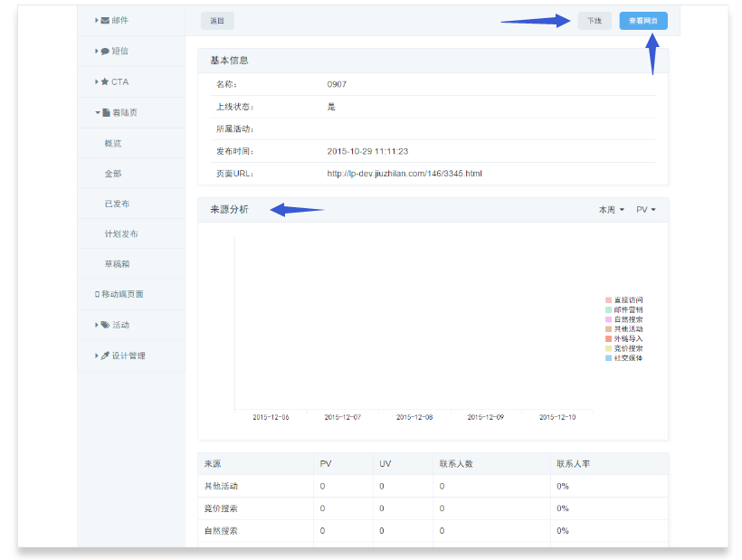Toggle the 邮件营销 legend series
742x560 pixels.
pyautogui.click(x=628, y=309)
